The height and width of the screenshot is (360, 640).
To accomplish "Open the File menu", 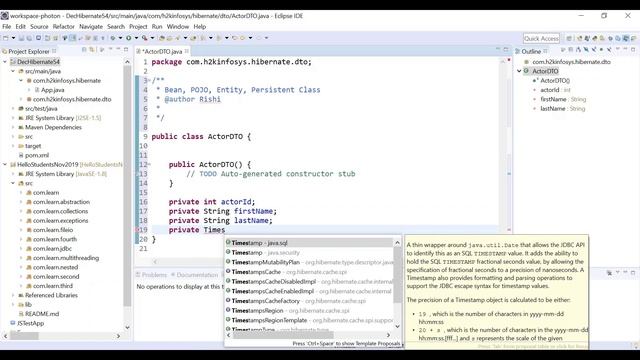I will click(7, 27).
